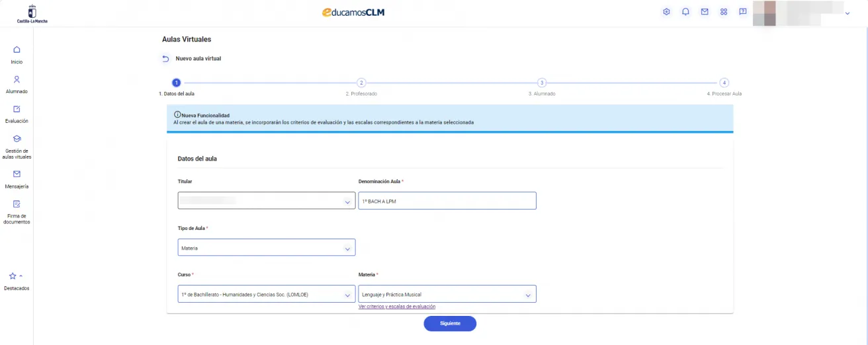The height and width of the screenshot is (345, 868).
Task: Expand the Titular dropdown
Action: point(267,201)
